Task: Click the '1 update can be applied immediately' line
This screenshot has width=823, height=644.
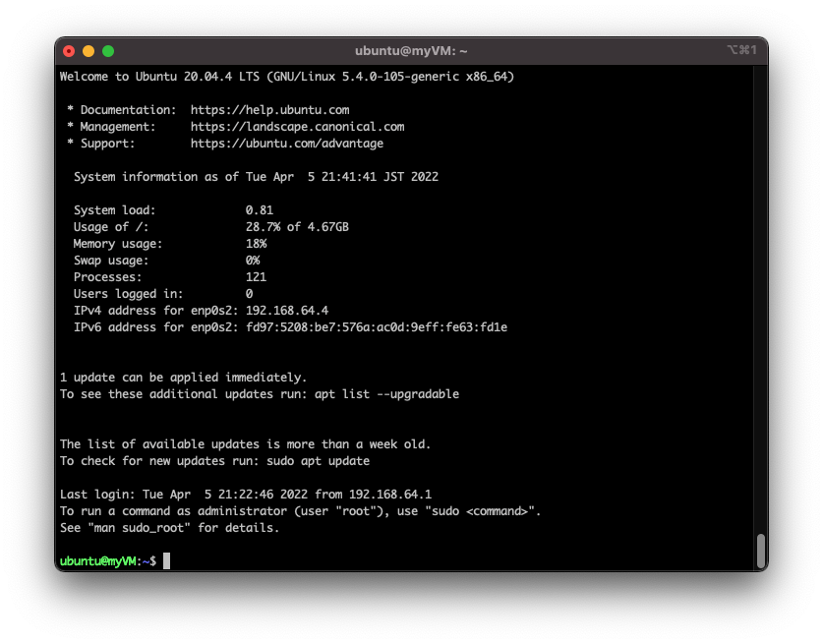Action: coord(183,378)
